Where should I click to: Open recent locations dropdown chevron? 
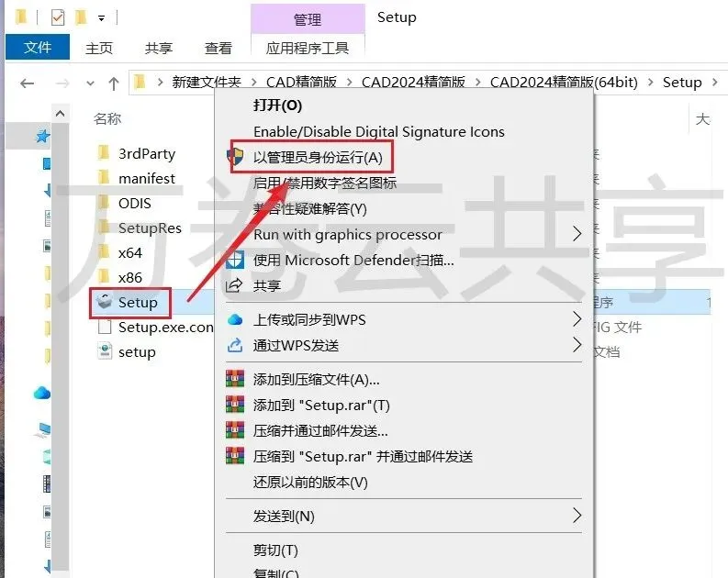pyautogui.click(x=90, y=83)
